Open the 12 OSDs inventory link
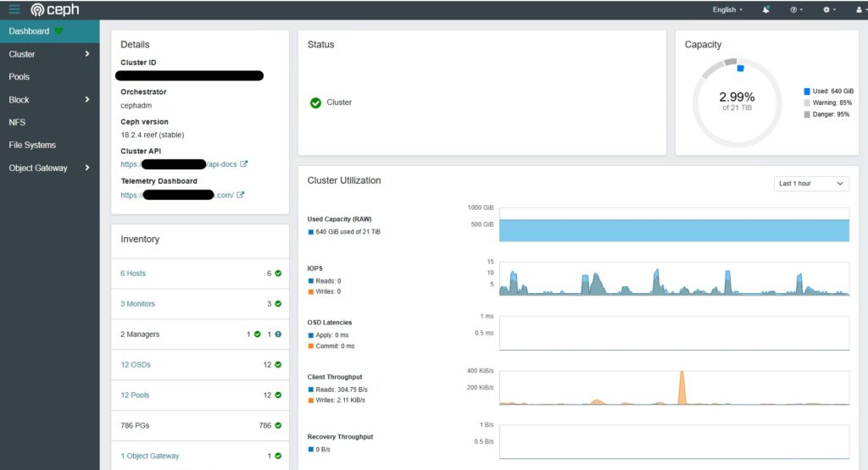 (x=136, y=365)
